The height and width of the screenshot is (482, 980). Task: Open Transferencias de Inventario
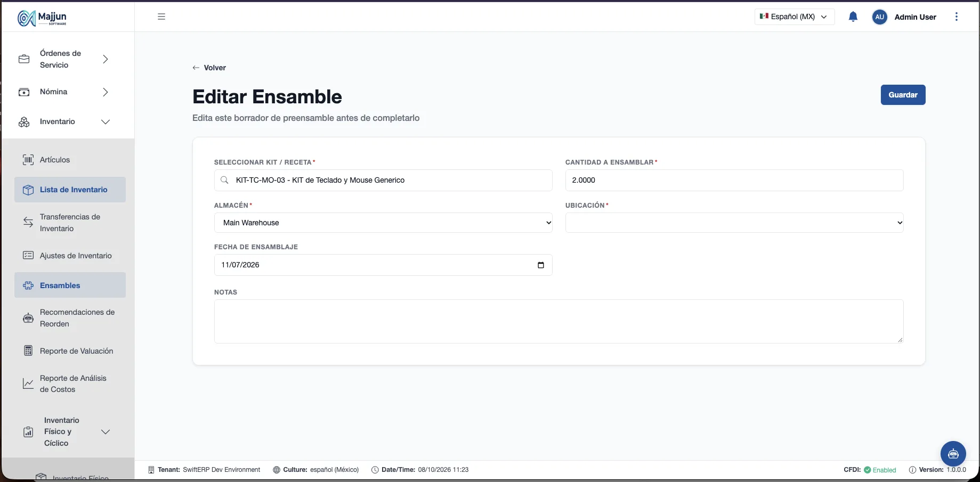(x=70, y=223)
